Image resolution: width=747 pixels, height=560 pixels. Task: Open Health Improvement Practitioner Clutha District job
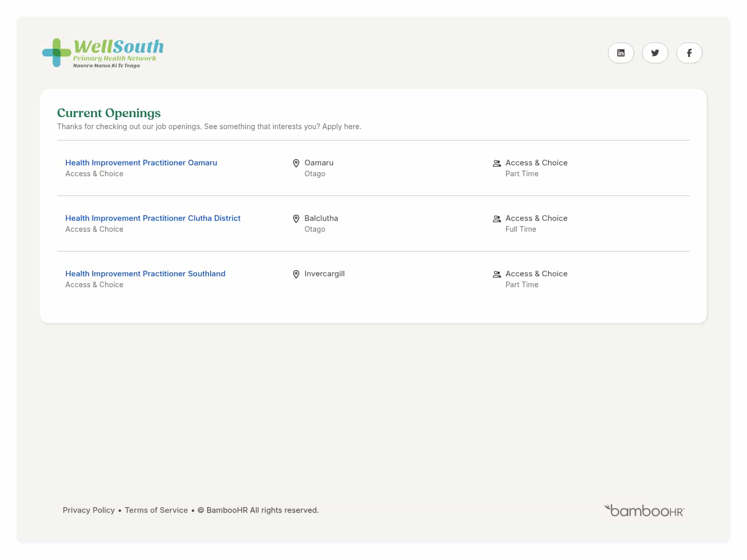[x=153, y=218]
